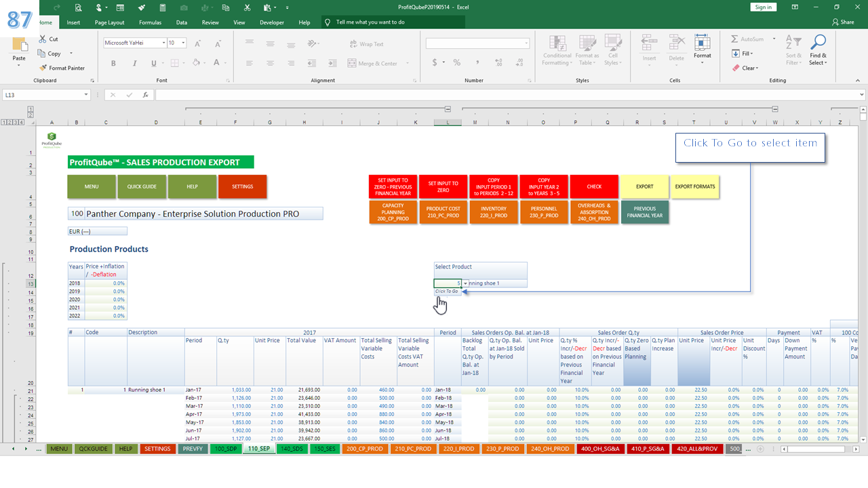Click the Cut scissors icon in ribbon
868x488 pixels.
tap(43, 39)
